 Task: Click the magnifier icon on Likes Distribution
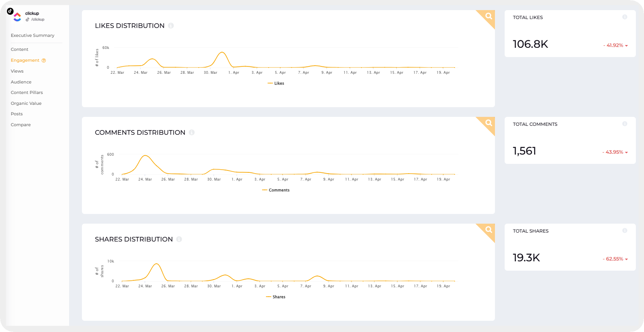(489, 16)
